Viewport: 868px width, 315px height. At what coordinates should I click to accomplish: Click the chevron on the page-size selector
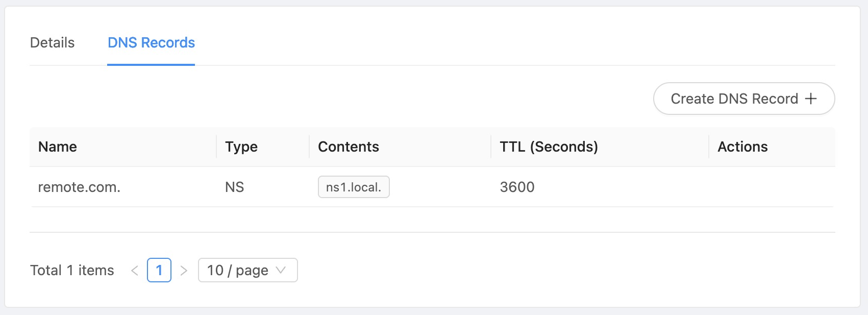tap(281, 270)
